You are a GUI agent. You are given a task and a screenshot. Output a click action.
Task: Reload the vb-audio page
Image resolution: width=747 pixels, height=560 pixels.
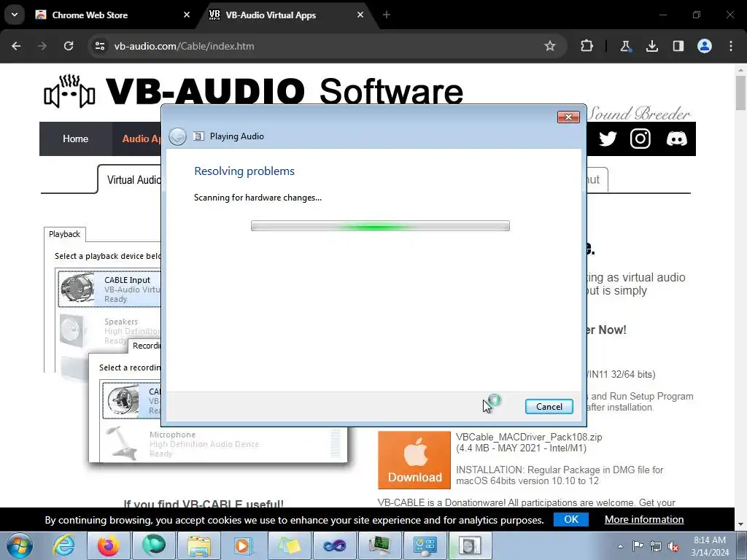[x=69, y=46]
